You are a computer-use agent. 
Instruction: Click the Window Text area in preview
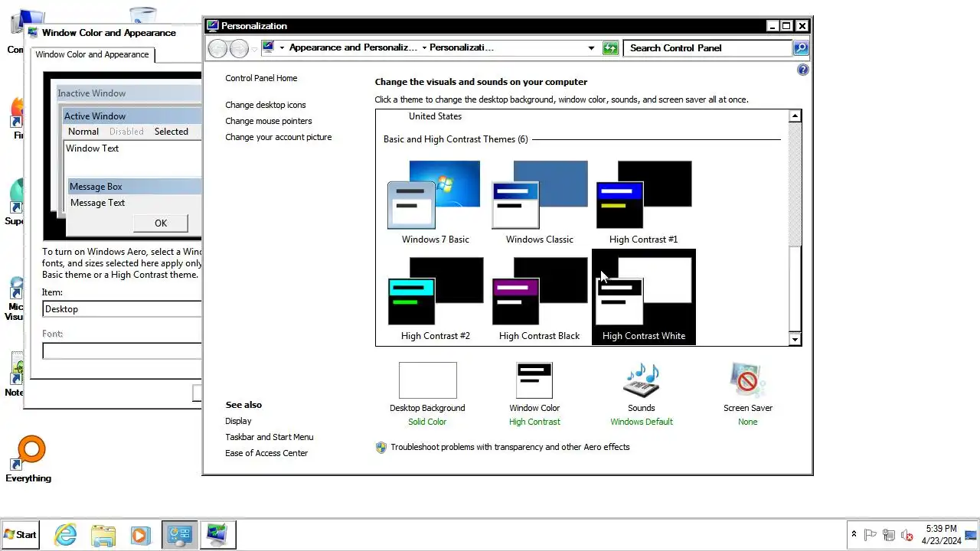pyautogui.click(x=132, y=158)
